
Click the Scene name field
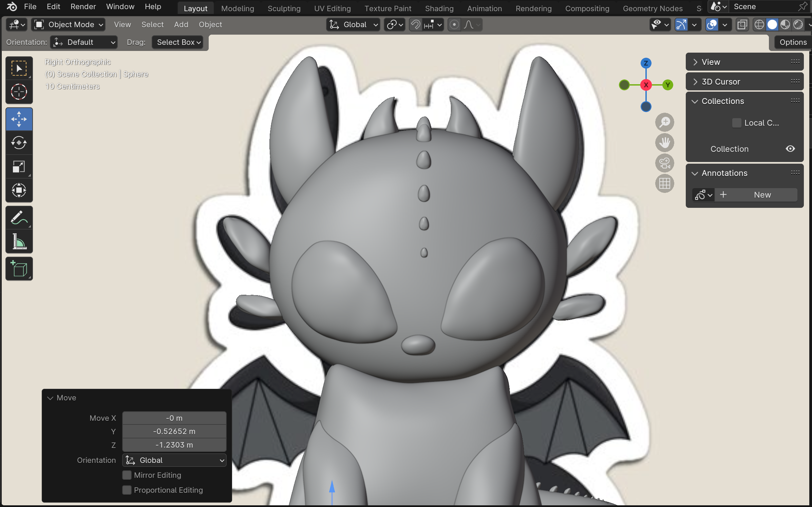pos(763,6)
